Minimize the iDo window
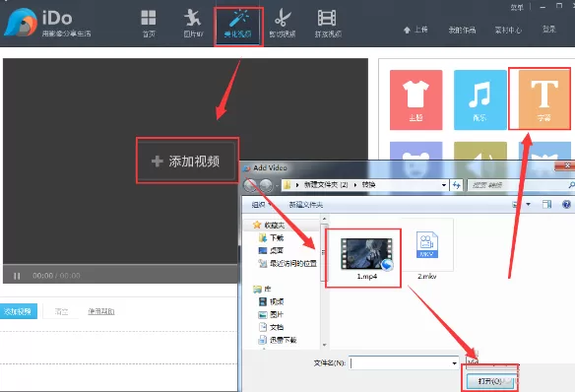The image size is (575, 392). (x=543, y=7)
